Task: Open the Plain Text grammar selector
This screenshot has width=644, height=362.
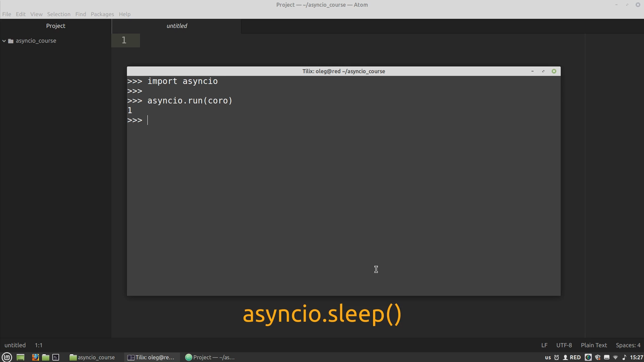Action: (x=594, y=345)
